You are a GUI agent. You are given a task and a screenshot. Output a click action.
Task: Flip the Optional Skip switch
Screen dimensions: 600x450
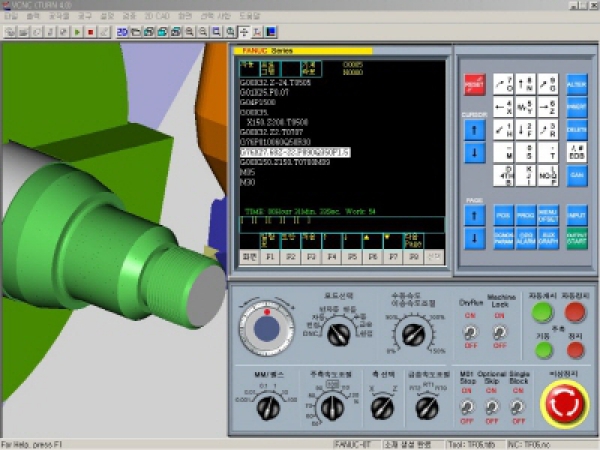click(x=491, y=407)
